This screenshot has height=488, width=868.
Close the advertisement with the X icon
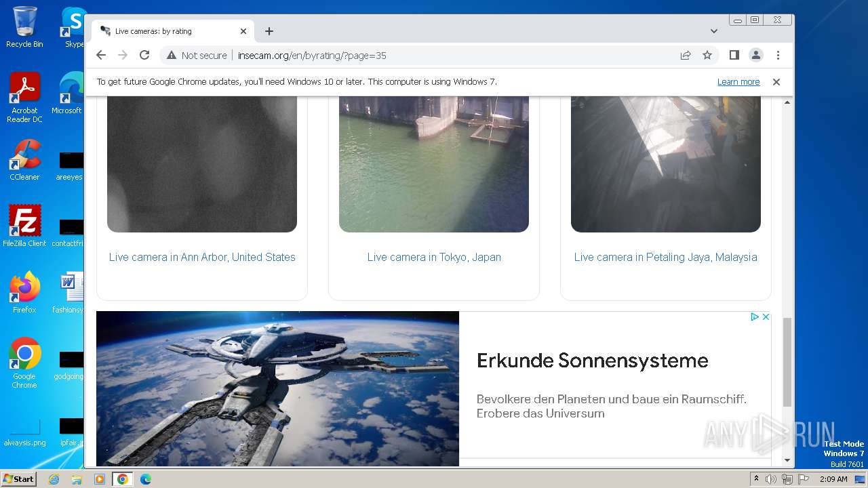pos(766,317)
